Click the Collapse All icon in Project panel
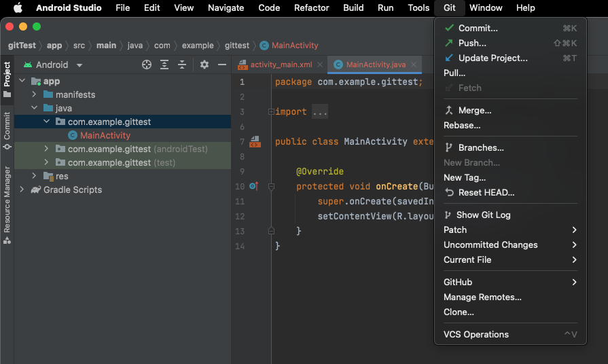This screenshot has height=364, width=608. point(182,65)
